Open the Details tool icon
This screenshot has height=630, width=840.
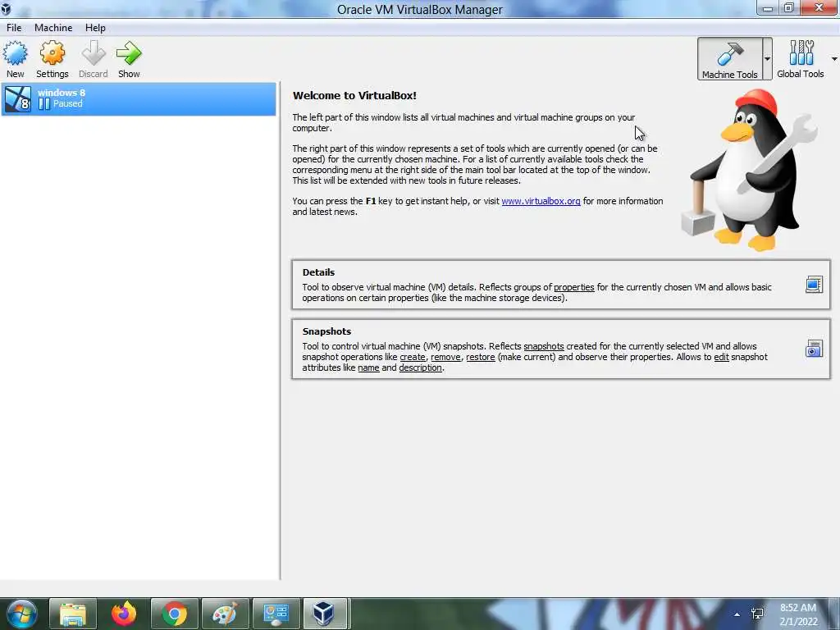[x=814, y=285]
